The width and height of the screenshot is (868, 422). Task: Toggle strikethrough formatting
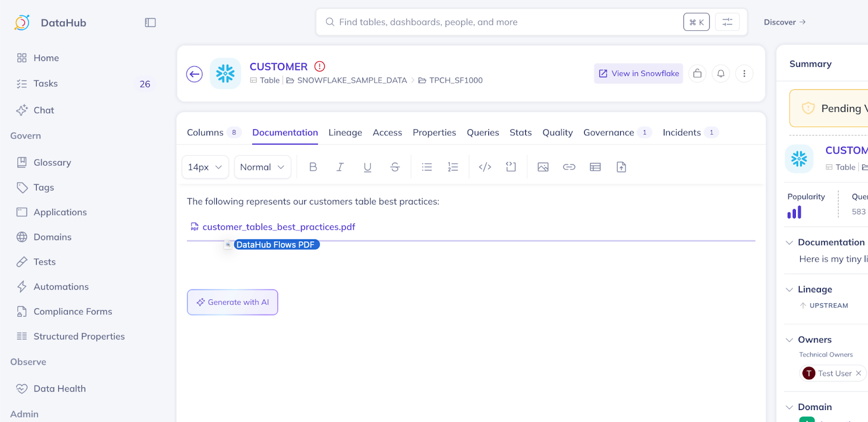coord(395,167)
